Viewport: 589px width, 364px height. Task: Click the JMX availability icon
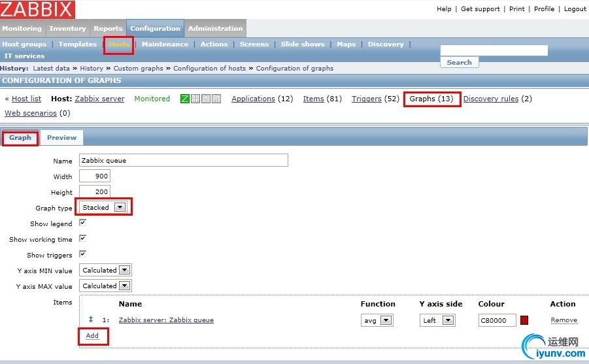coord(206,99)
